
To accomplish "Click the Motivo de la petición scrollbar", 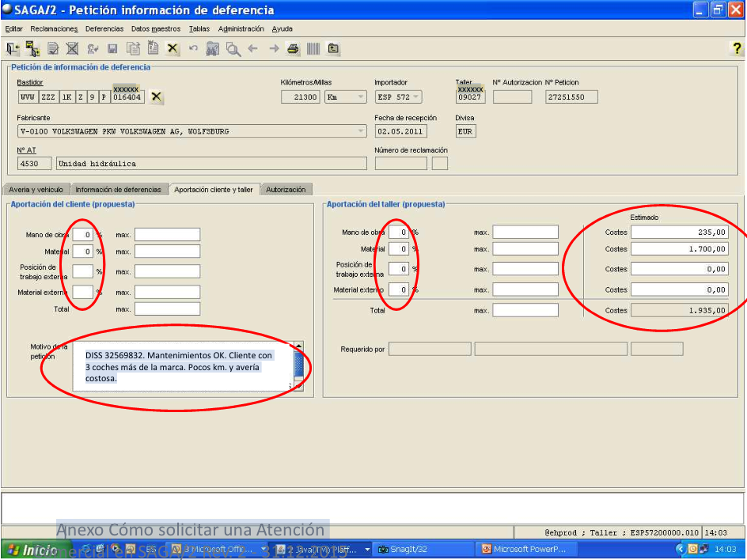I will [298, 366].
